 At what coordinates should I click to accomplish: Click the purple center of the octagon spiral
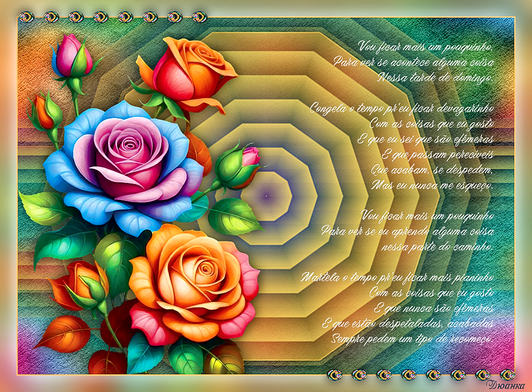click(x=265, y=196)
